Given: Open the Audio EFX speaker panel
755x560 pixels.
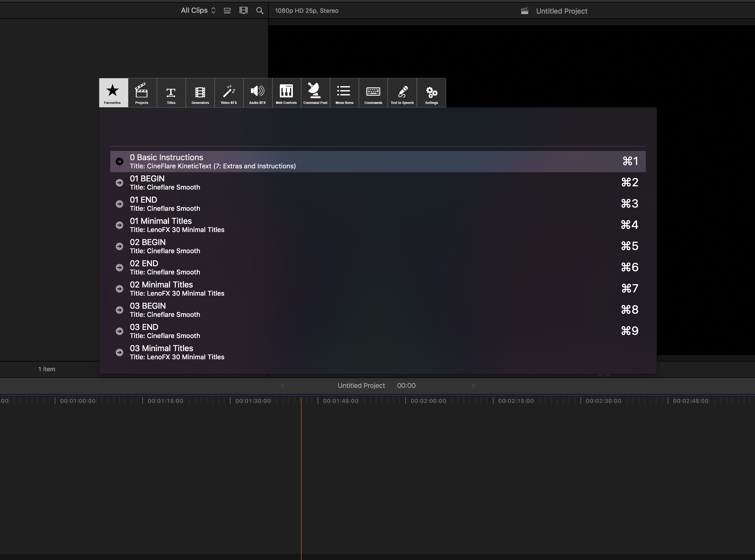Looking at the screenshot, I should 257,92.
